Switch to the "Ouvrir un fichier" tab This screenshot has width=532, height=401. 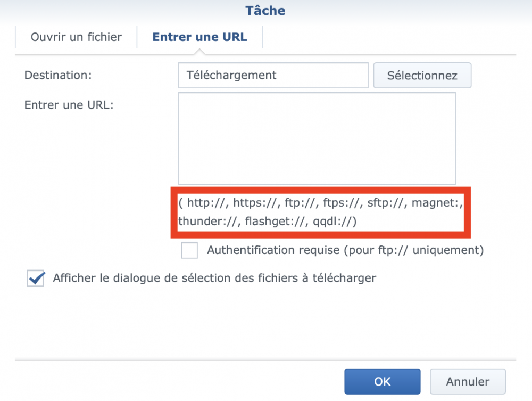tap(76, 37)
